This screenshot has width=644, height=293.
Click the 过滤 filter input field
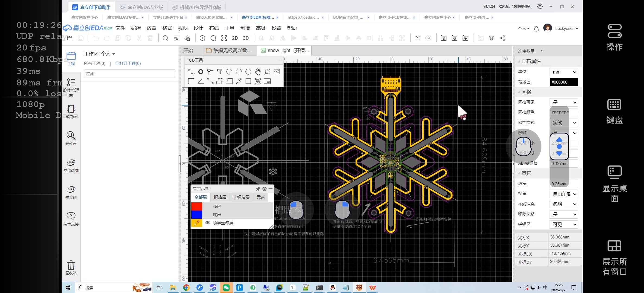coord(129,74)
